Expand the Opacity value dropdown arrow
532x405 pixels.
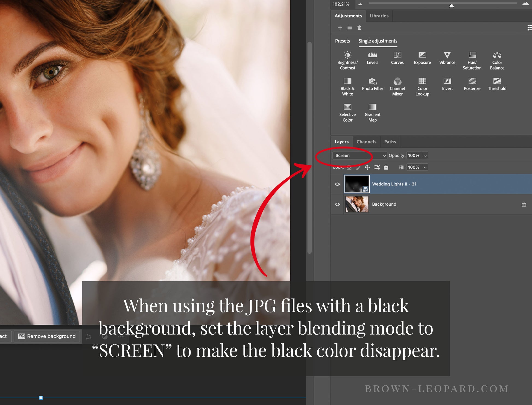click(x=425, y=156)
